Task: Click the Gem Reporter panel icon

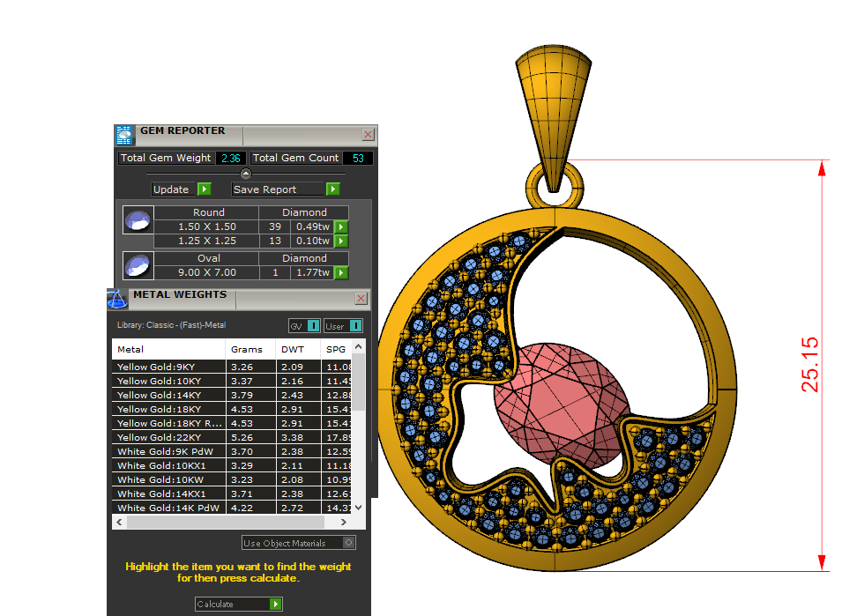Action: (x=123, y=135)
